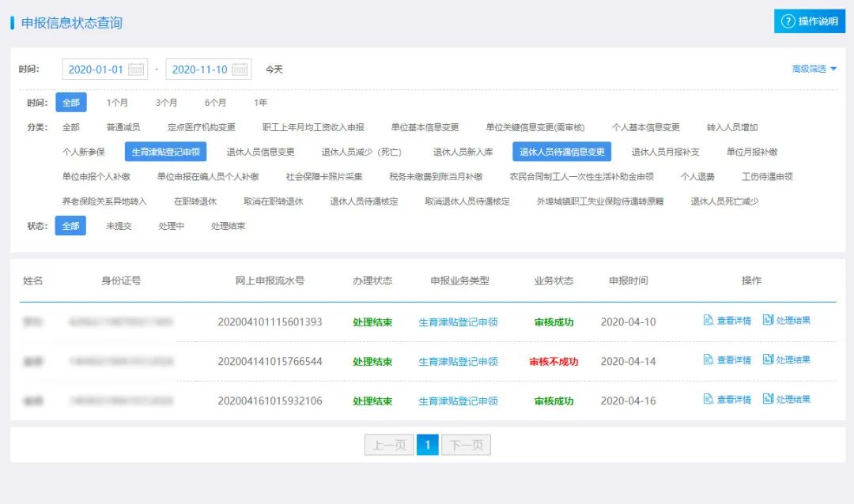Click the 今天 today shortcut
Viewport: 854px width, 504px height.
click(274, 70)
